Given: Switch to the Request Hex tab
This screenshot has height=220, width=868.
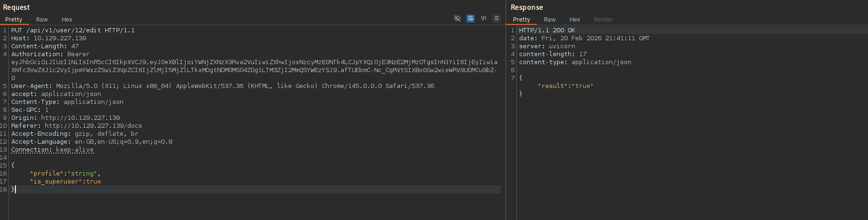Looking at the screenshot, I should (x=67, y=20).
